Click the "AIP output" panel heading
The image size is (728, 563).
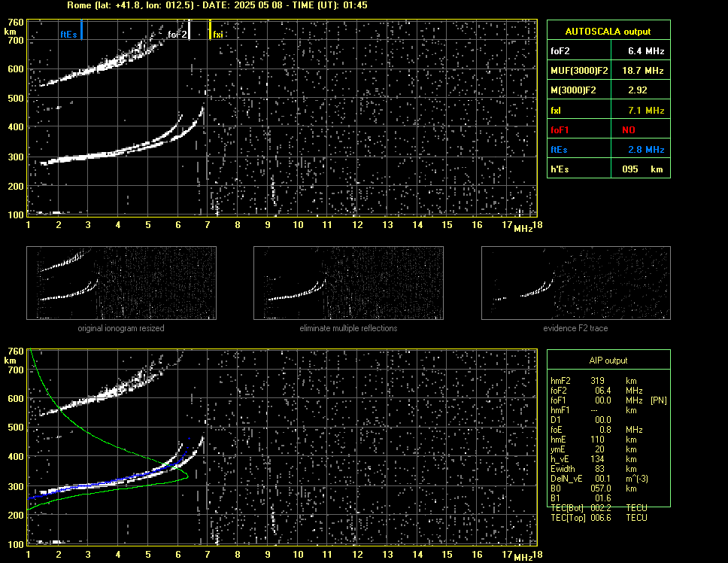[608, 361]
